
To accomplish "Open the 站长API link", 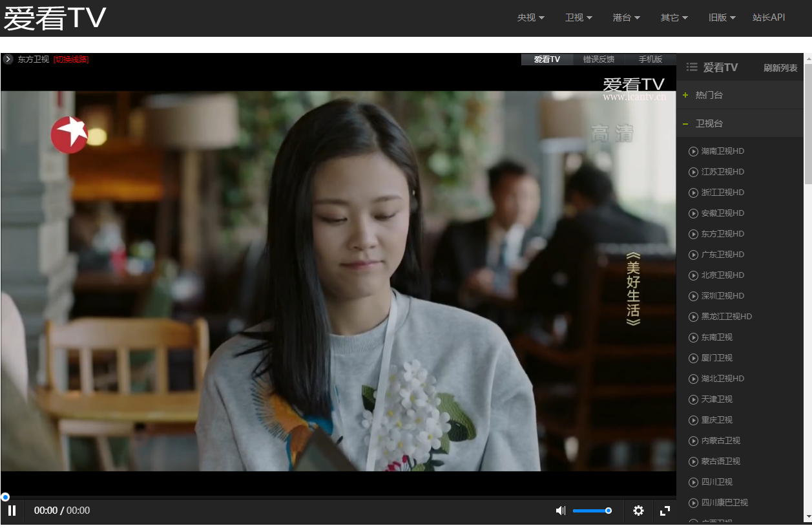I will [769, 17].
